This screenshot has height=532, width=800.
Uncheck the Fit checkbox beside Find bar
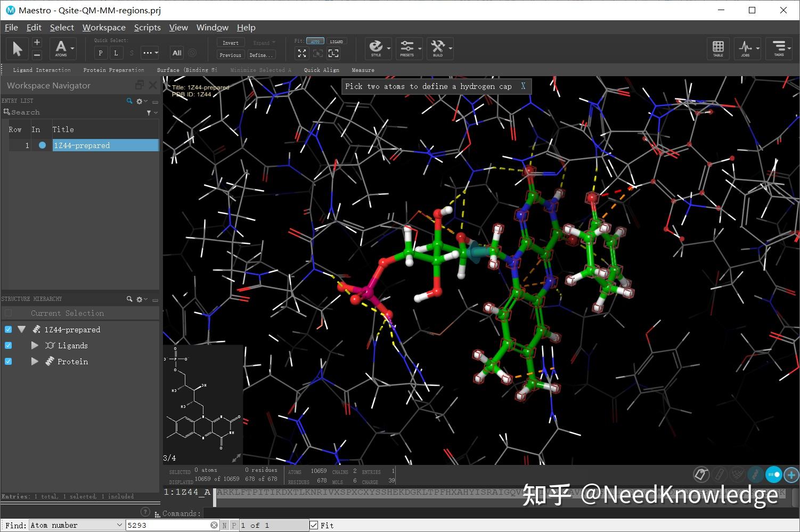tap(314, 525)
